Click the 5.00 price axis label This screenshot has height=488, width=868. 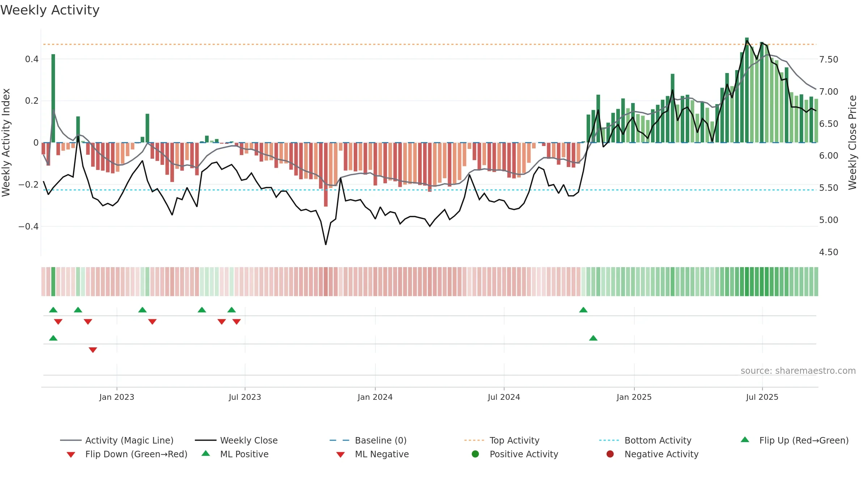pos(829,220)
